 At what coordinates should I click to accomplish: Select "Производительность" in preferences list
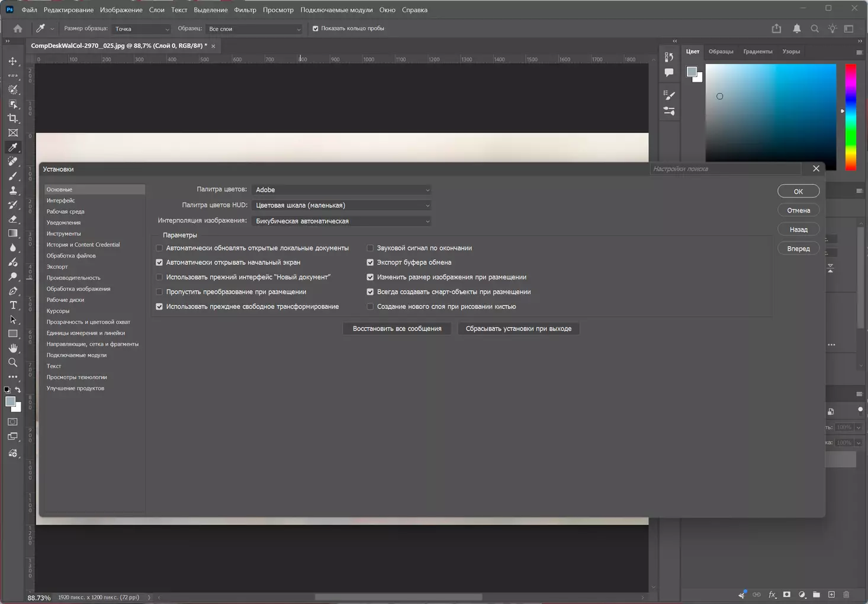73,278
